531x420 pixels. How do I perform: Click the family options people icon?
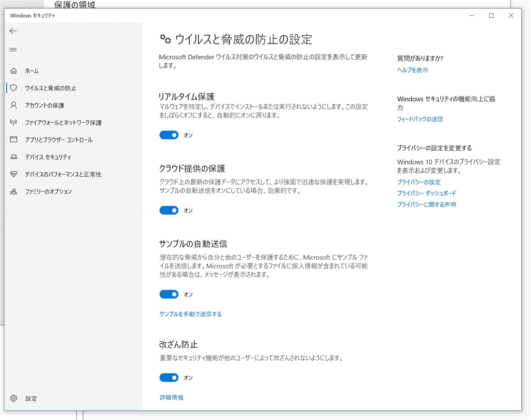point(13,192)
